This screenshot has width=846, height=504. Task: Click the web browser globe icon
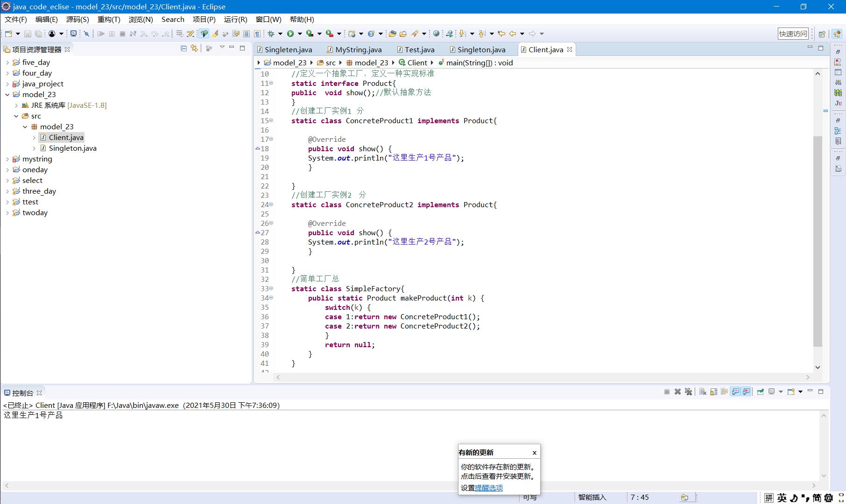click(436, 34)
